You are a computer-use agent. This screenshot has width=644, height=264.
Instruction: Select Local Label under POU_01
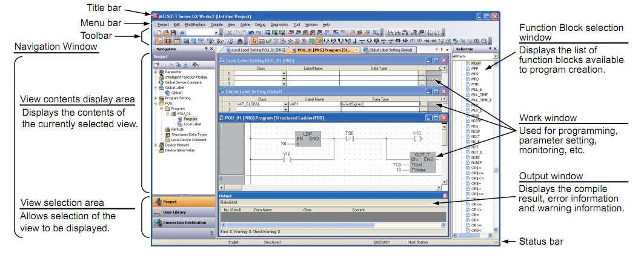coord(192,124)
